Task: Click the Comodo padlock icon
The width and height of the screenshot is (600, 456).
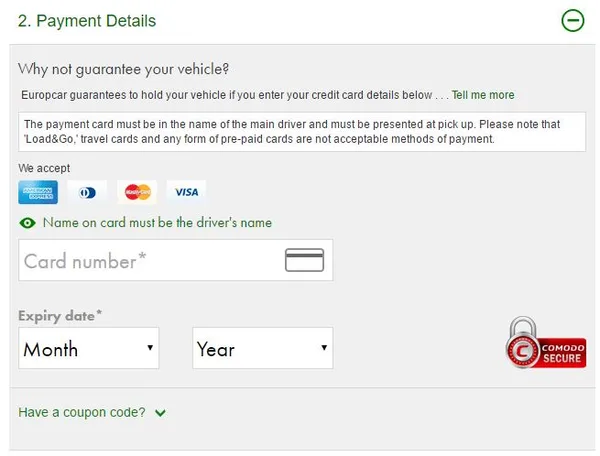Action: click(x=522, y=342)
